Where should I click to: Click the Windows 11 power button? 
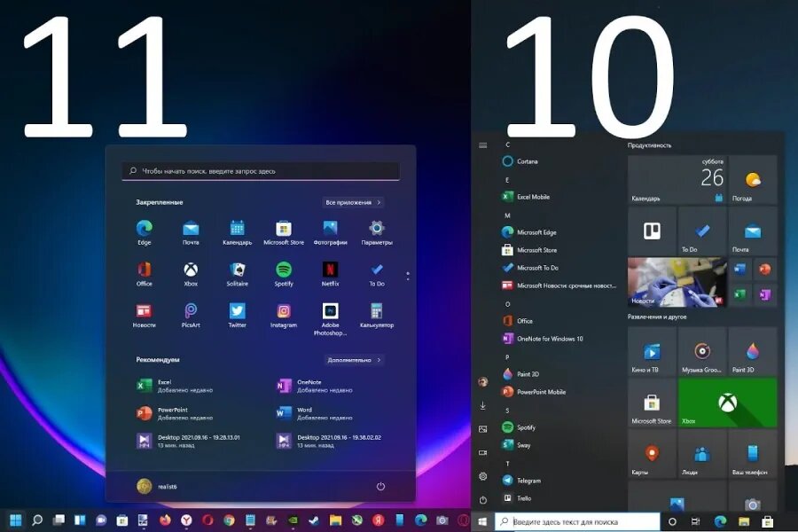pyautogui.click(x=380, y=486)
